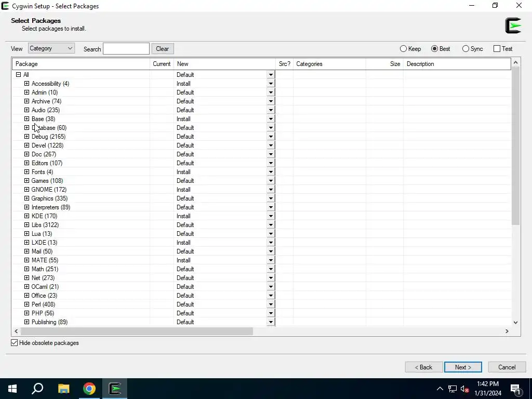Open network status tray icon

452,389
